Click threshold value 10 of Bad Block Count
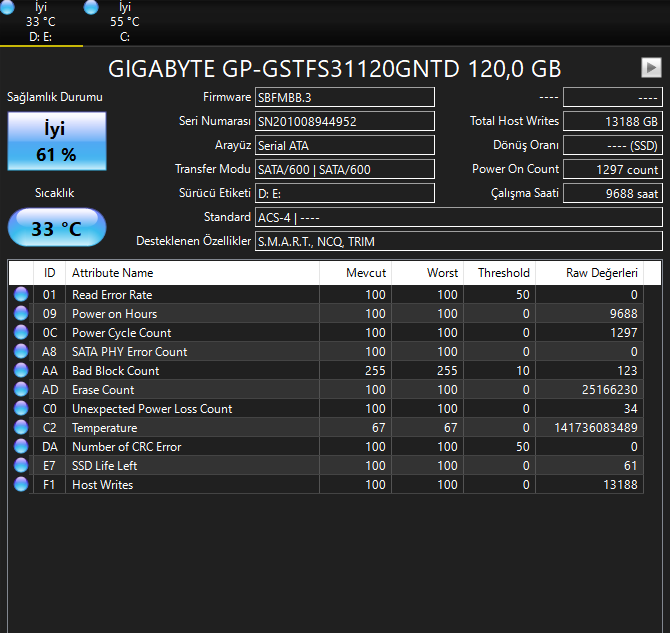The image size is (670, 633). tap(523, 371)
